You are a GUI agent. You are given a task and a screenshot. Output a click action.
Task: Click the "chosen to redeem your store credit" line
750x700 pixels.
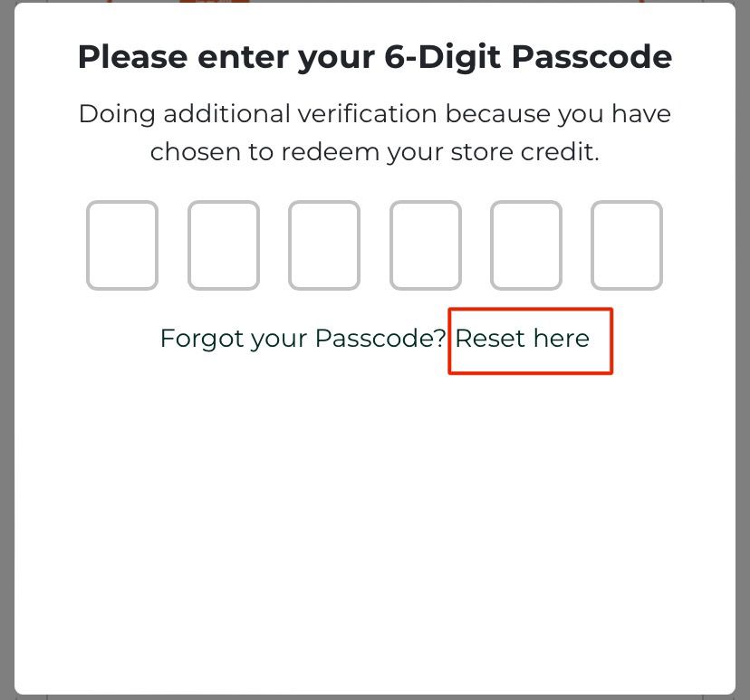(375, 151)
